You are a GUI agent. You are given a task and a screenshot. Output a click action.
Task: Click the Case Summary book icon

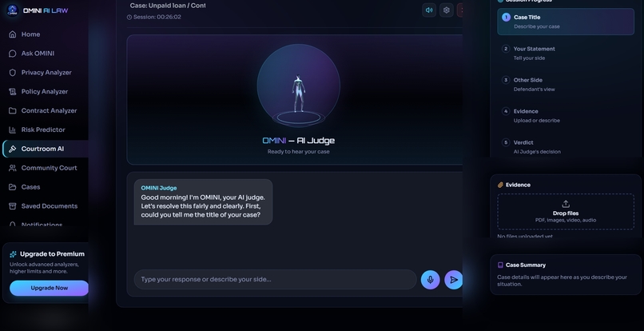(x=500, y=265)
